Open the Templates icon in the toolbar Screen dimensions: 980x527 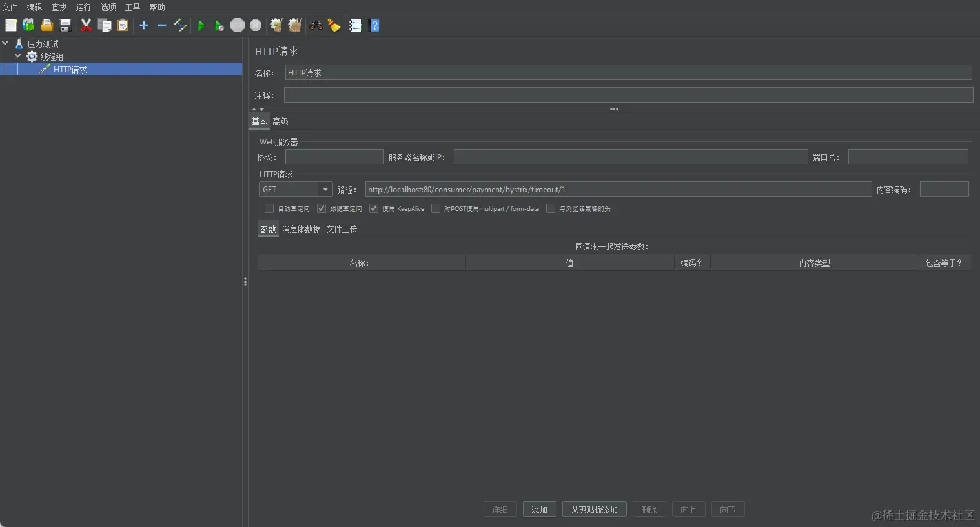click(28, 25)
